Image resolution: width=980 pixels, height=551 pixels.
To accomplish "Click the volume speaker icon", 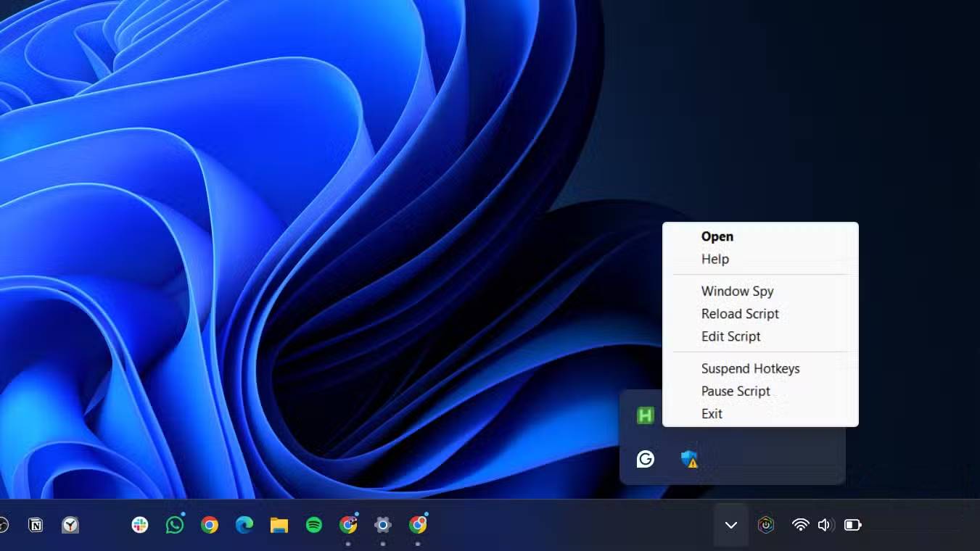I will point(825,525).
